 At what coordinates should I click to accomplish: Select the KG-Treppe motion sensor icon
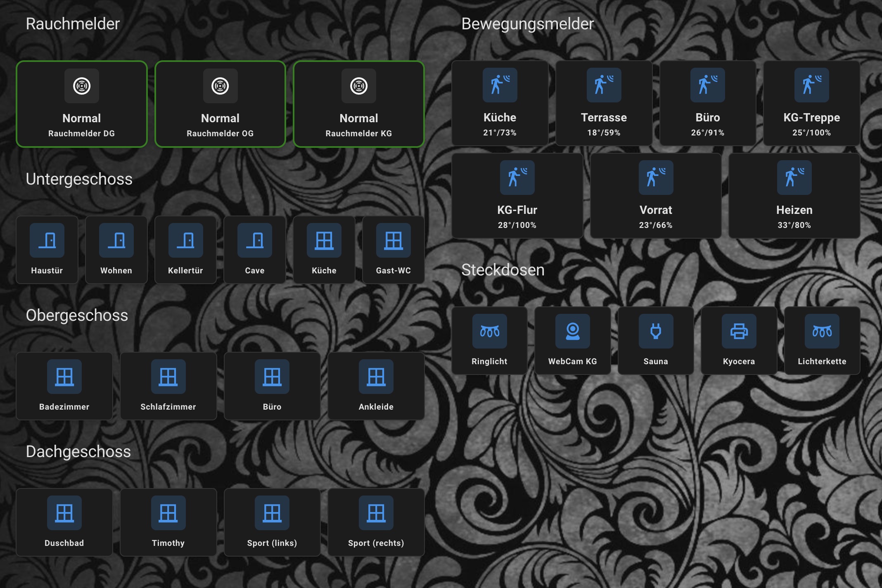[x=811, y=85]
